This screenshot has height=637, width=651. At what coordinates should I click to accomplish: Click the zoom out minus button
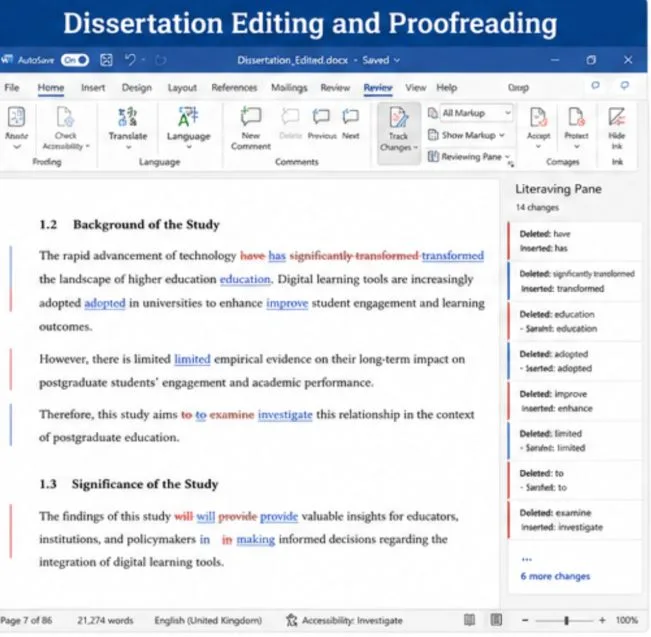click(x=525, y=620)
